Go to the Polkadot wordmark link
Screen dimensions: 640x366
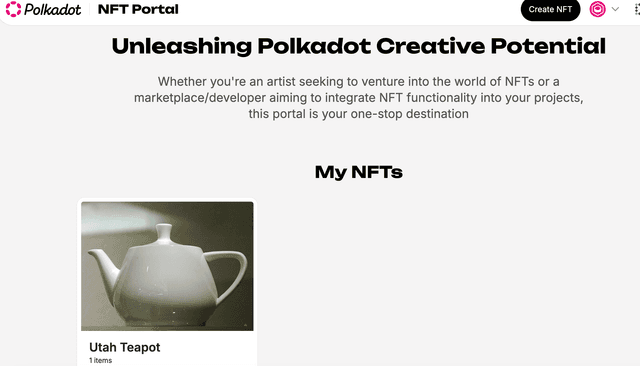coord(53,9)
